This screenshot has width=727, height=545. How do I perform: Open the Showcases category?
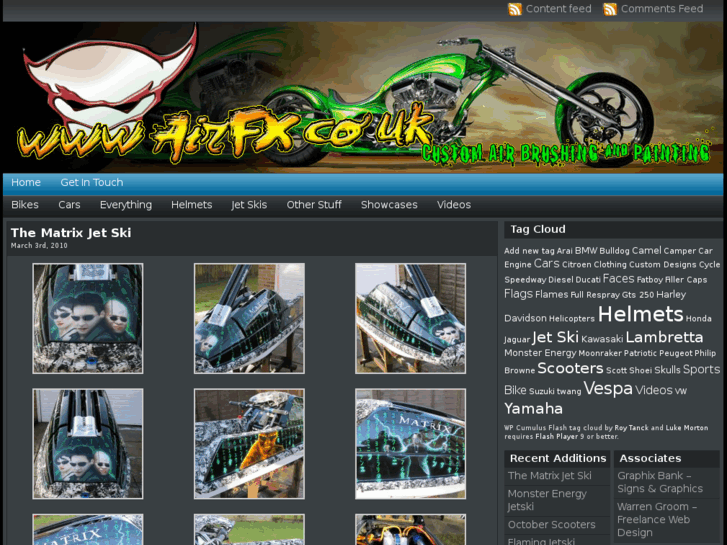click(389, 205)
